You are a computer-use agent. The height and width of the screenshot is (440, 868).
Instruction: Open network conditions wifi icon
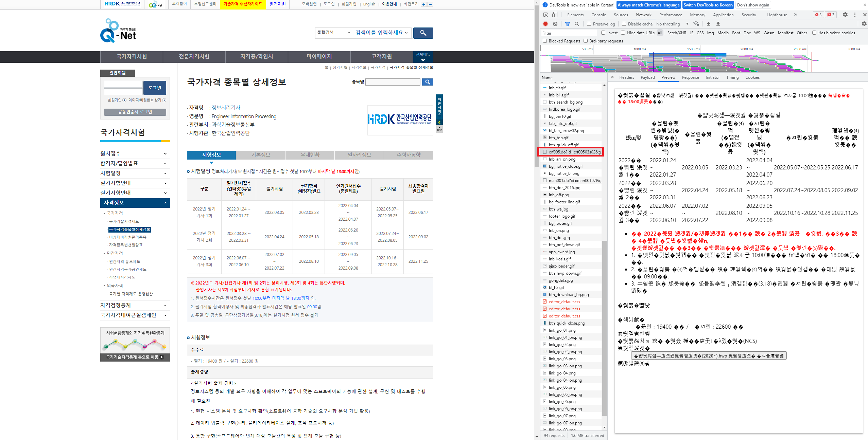(696, 24)
